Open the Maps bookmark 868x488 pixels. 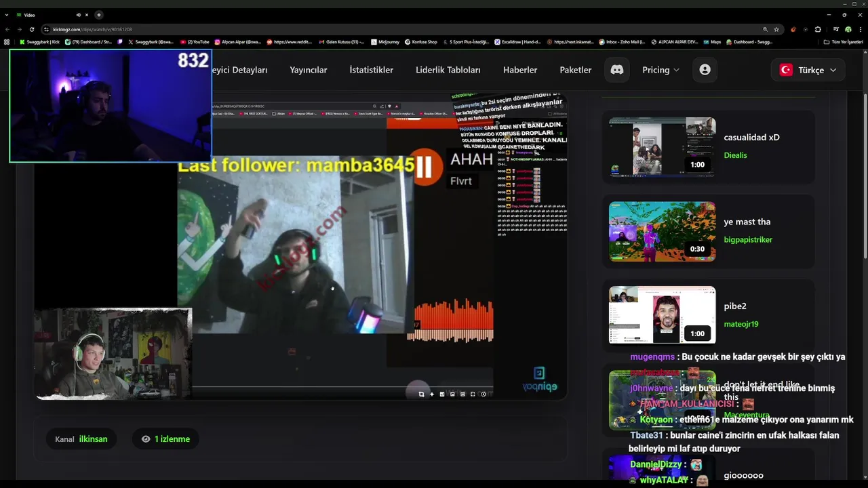pyautogui.click(x=711, y=42)
